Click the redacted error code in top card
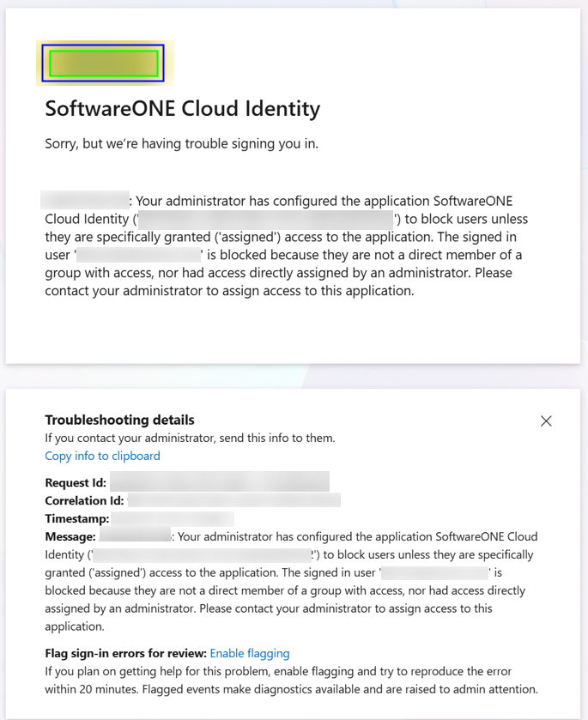The height and width of the screenshot is (720, 588). coord(84,201)
